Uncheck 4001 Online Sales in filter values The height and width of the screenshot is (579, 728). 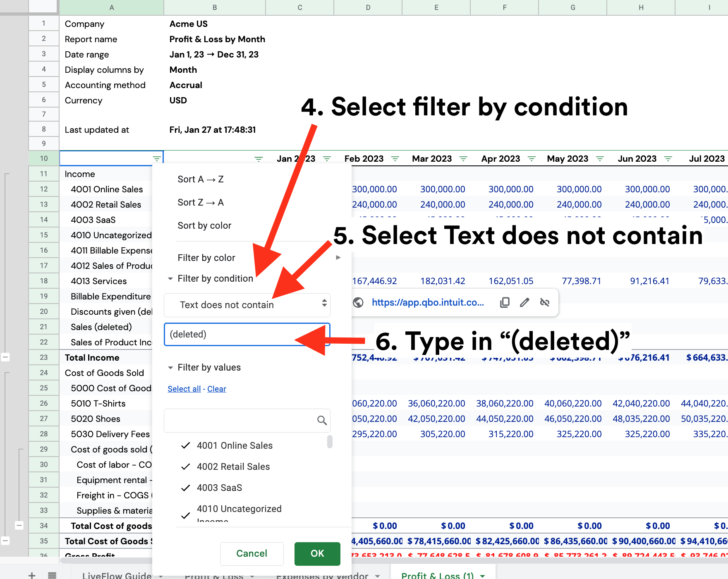tap(186, 445)
